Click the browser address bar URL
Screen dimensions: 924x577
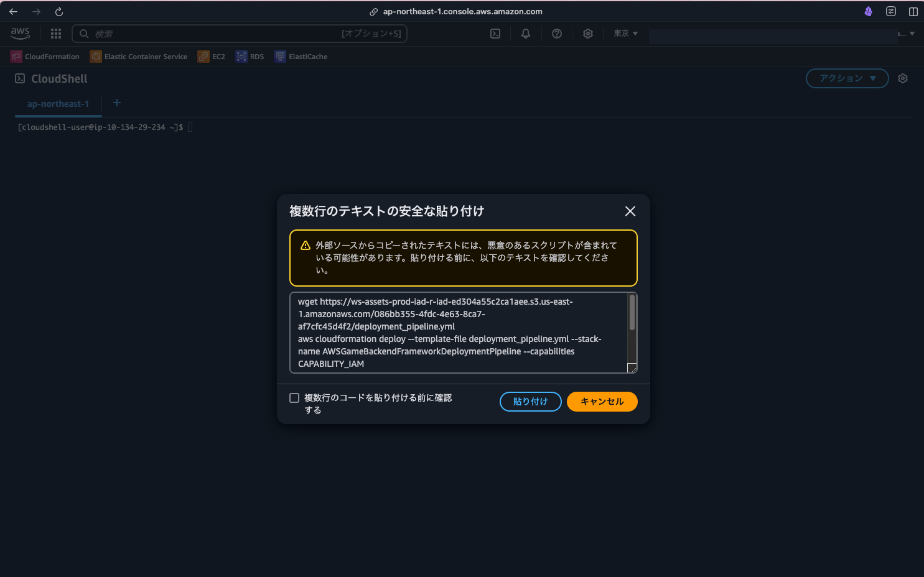pyautogui.click(x=462, y=12)
